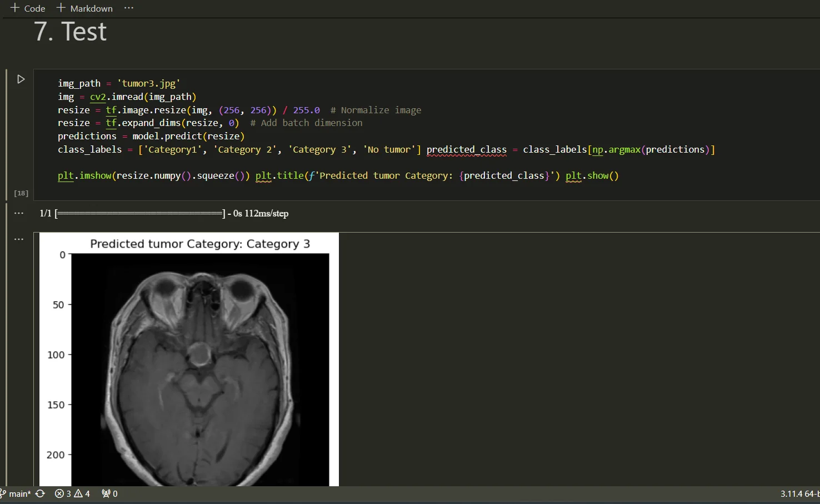The width and height of the screenshot is (820, 504).
Task: Click the 1/1 progress bar output text
Action: [x=164, y=213]
